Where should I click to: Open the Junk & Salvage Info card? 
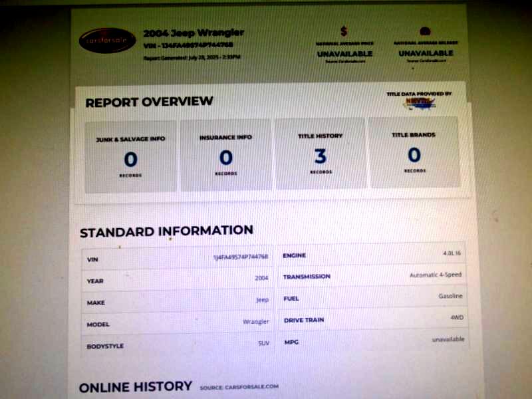[x=130, y=157]
